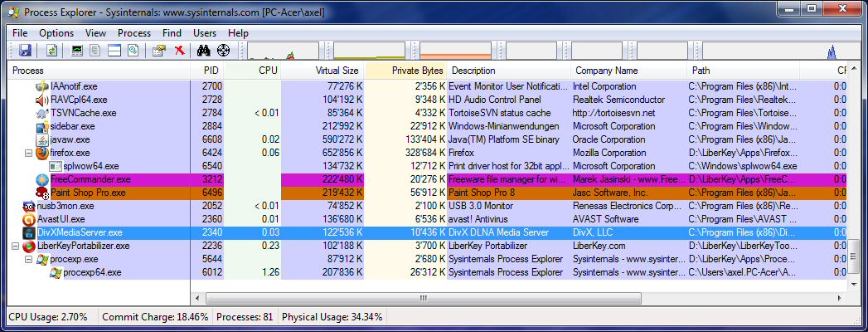Click the RAVCpl64.exe speaker icon
This screenshot has height=332, width=868.
point(42,100)
